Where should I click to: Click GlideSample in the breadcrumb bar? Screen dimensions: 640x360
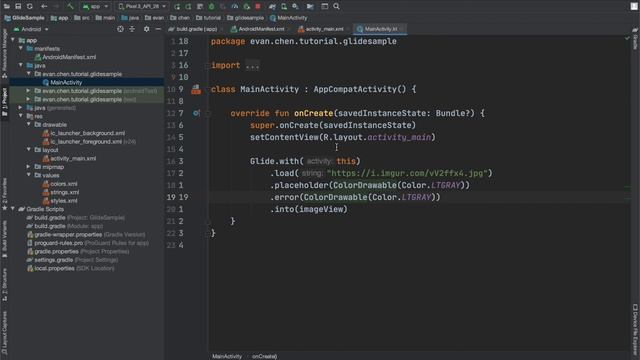click(x=24, y=18)
